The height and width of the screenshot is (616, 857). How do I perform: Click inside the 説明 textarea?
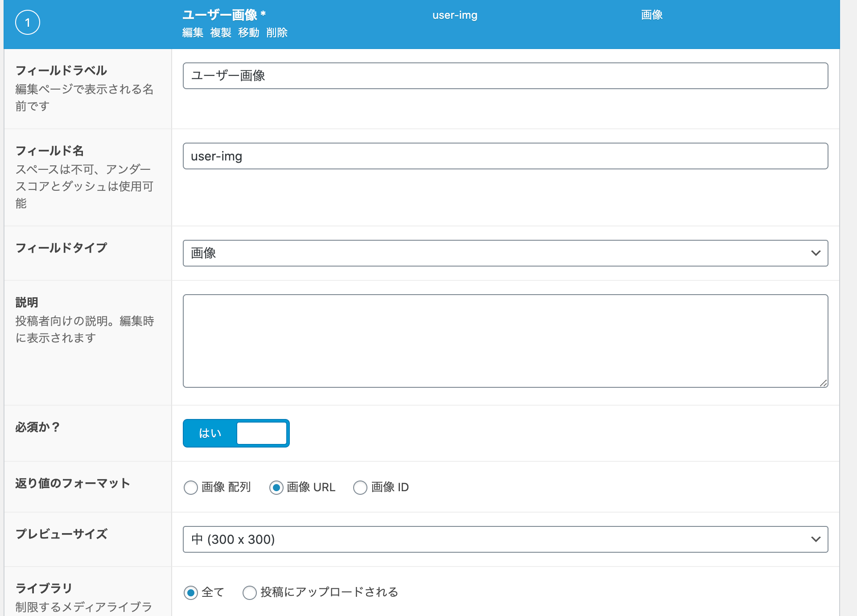(x=505, y=341)
